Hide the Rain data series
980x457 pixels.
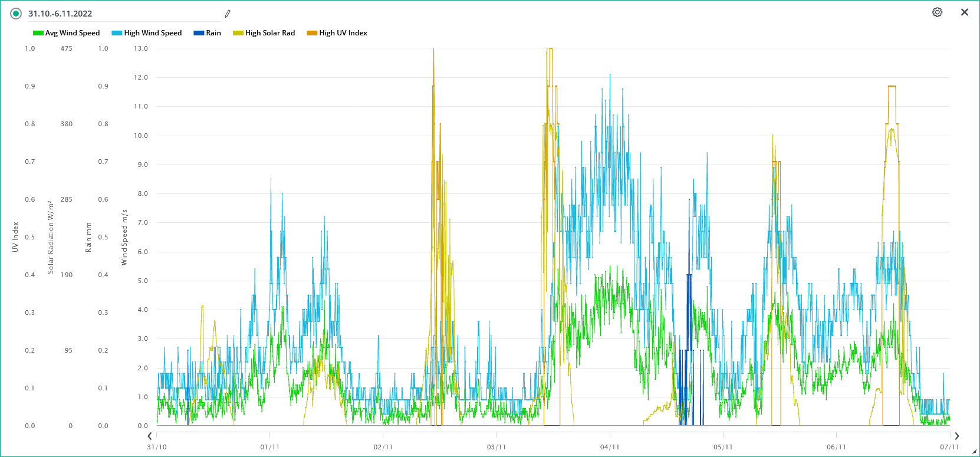click(213, 33)
